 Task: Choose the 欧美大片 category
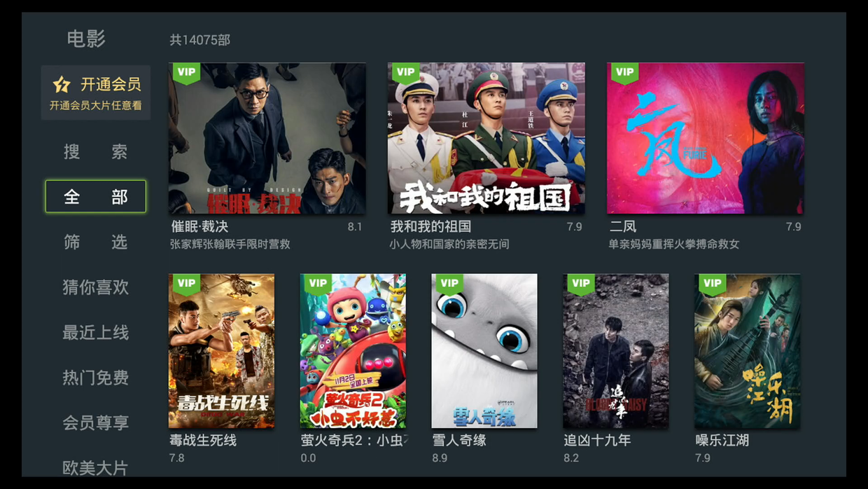coord(96,467)
